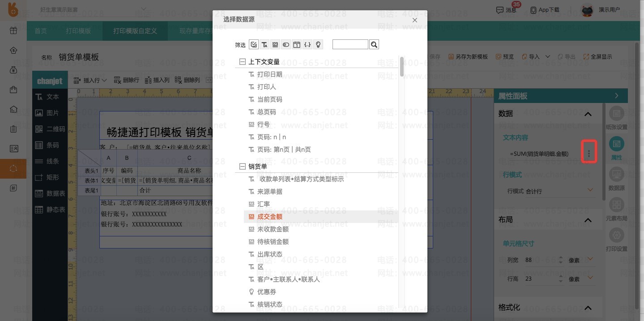Click the shopping bag sidebar icon
Viewport: 644px width, 321px height.
click(13, 90)
